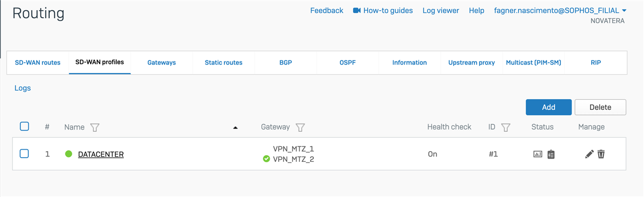The width and height of the screenshot is (644, 197).
Task: Toggle the Name column sort arrow
Action: (235, 128)
